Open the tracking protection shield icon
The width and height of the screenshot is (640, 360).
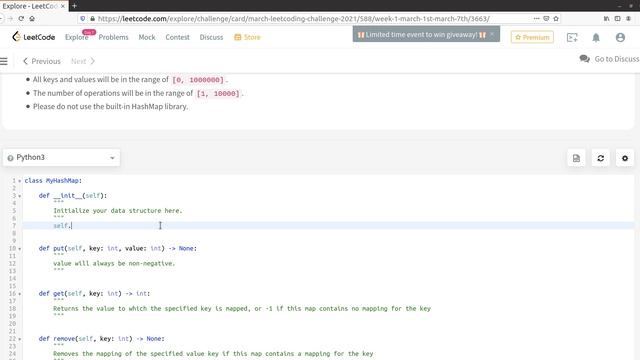tap(83, 19)
